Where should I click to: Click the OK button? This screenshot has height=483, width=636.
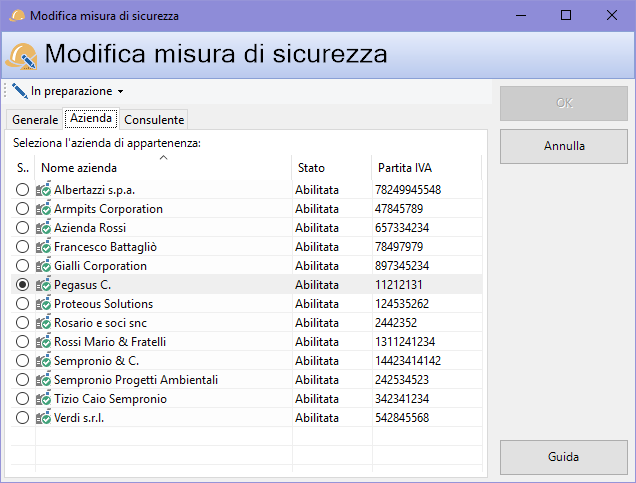pyautogui.click(x=564, y=103)
